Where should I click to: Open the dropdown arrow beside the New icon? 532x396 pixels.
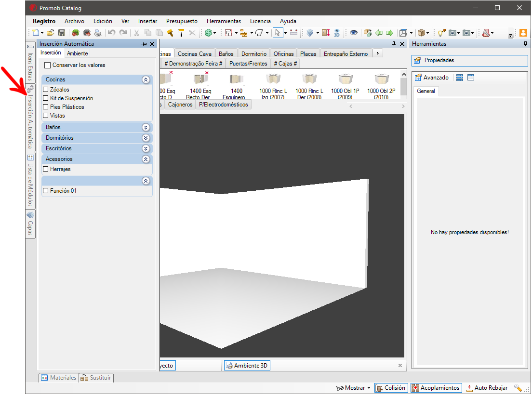coord(42,33)
